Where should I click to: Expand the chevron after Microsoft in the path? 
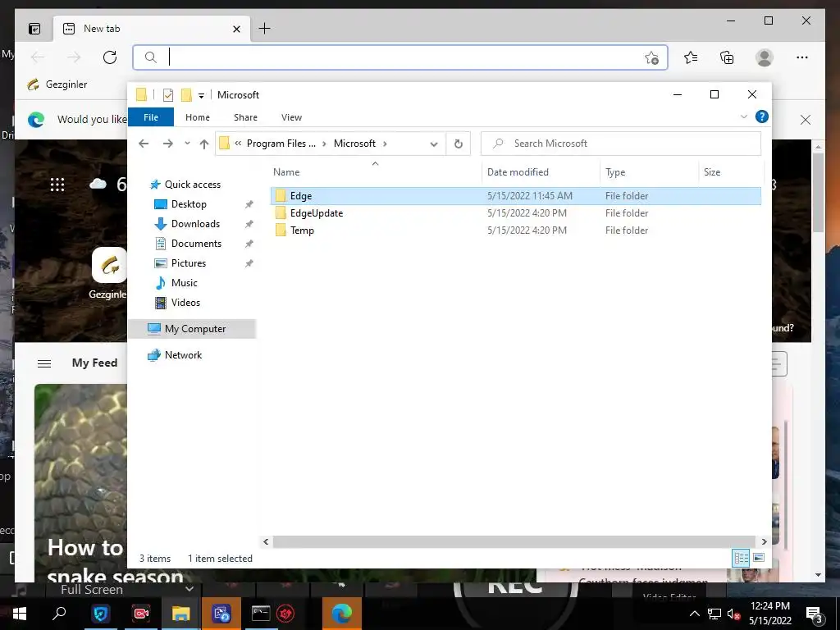[385, 144]
